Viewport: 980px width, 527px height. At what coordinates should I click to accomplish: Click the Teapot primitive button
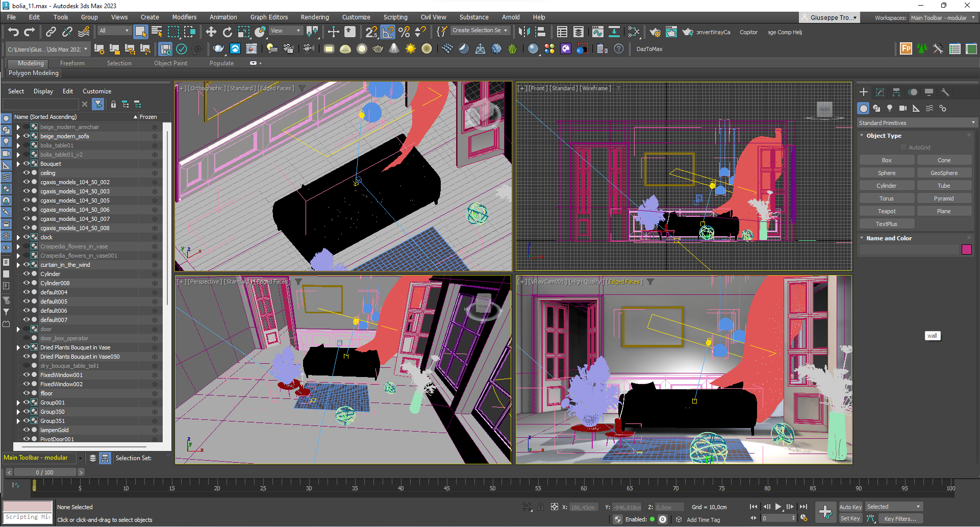coord(887,211)
